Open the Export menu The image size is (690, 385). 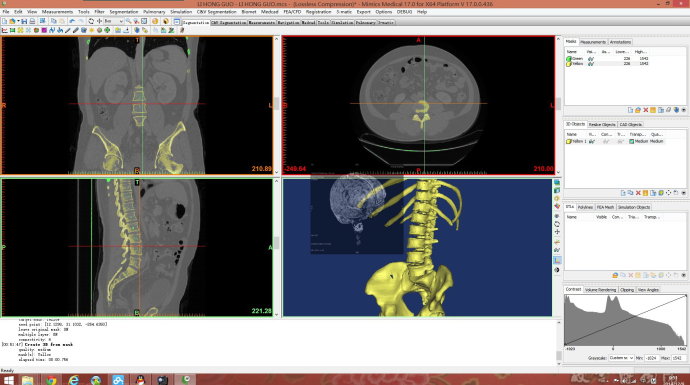[363, 12]
